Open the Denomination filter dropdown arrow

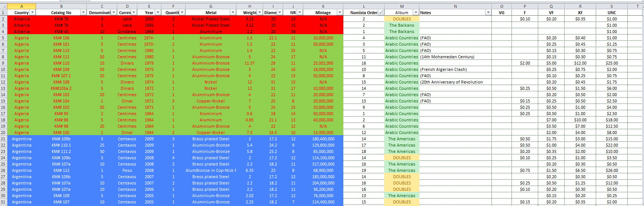114,13
